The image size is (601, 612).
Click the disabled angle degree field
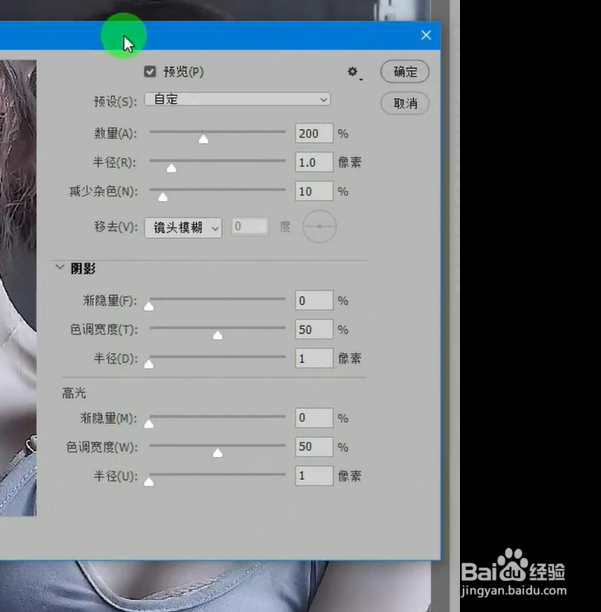pos(250,226)
